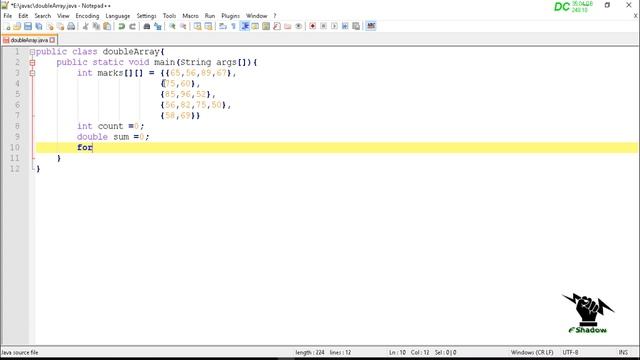The height and width of the screenshot is (360, 640).
Task: Click the ABC spell check toolbar icon
Action: pos(371,26)
